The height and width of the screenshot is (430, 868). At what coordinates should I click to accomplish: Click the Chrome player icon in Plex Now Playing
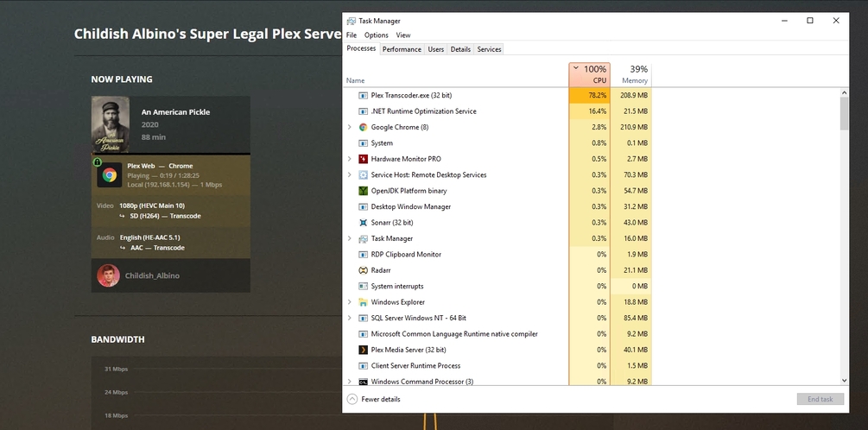[110, 175]
